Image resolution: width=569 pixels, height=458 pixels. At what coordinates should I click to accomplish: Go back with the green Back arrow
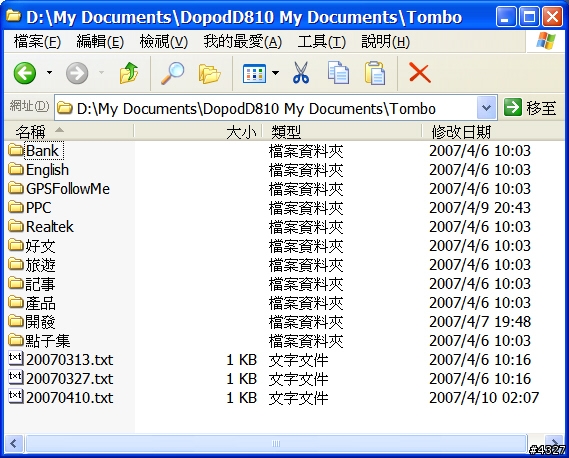(x=25, y=73)
